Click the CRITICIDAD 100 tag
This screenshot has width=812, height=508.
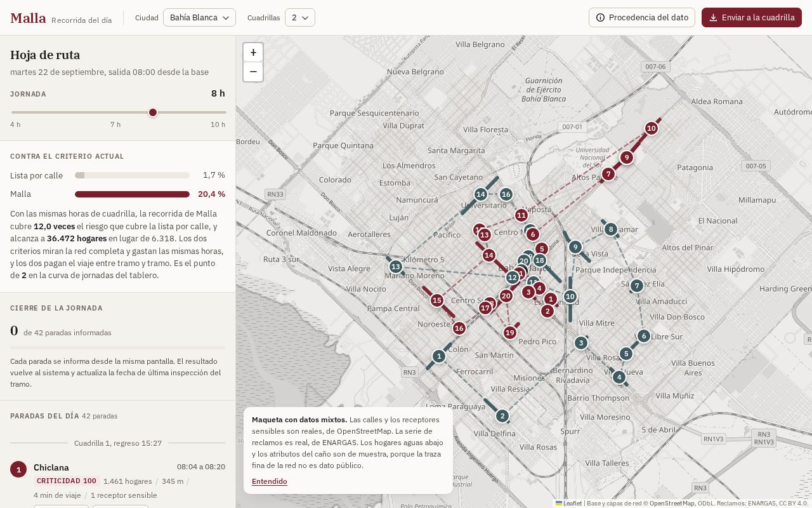point(67,481)
